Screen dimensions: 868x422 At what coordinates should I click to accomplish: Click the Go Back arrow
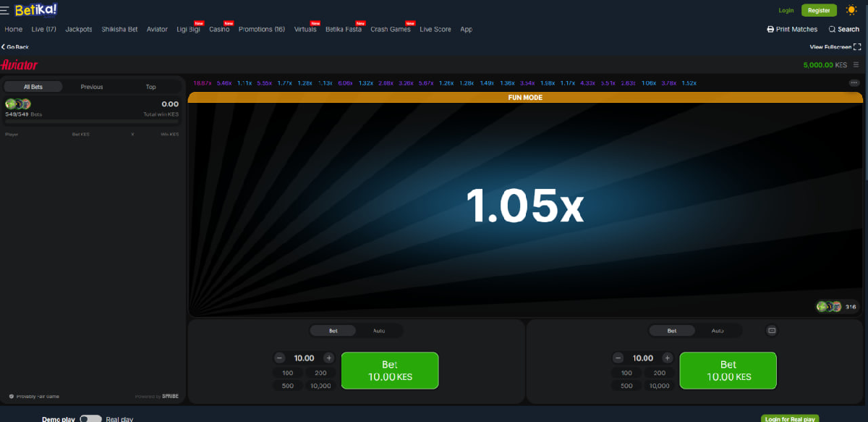tap(3, 47)
